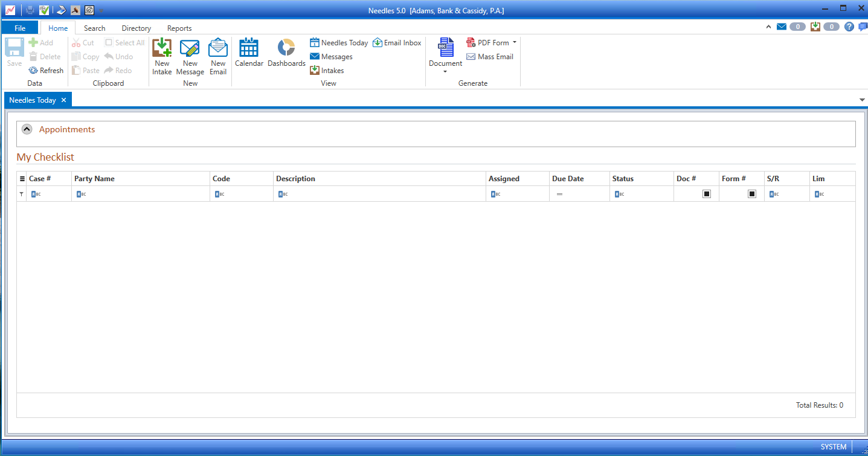Click the intake count badge beside the tray icon
868x456 pixels.
click(x=831, y=27)
